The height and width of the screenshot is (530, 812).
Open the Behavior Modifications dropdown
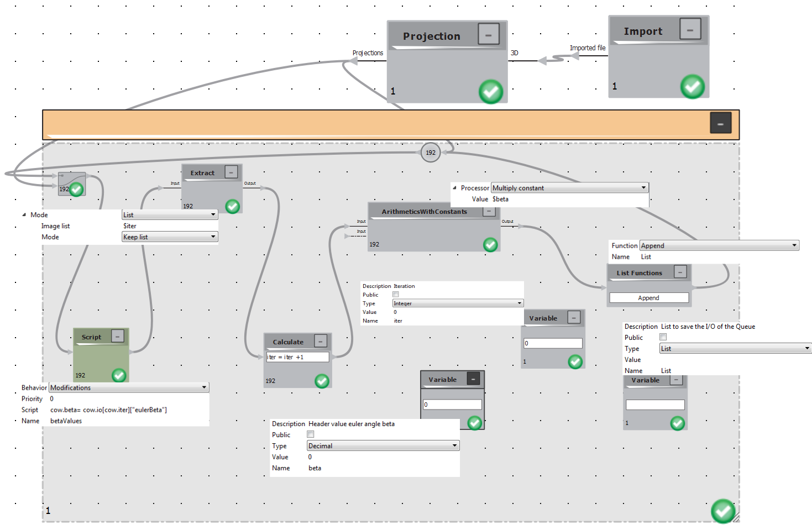[129, 387]
